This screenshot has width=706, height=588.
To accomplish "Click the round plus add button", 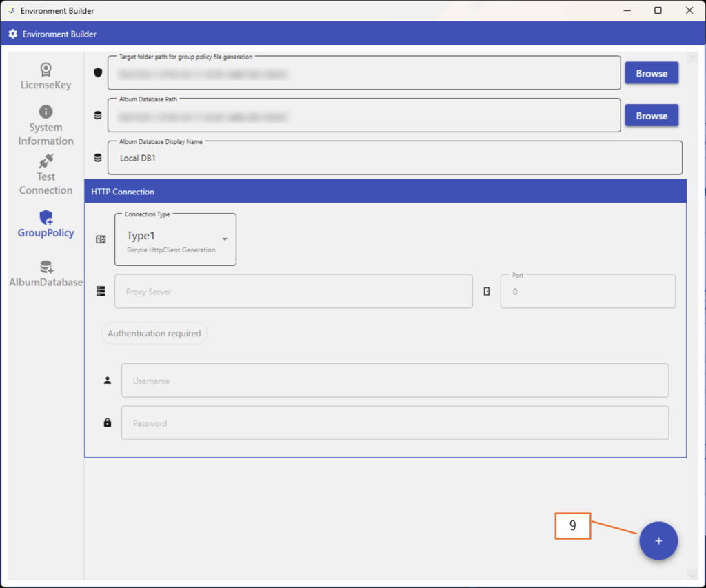I will pyautogui.click(x=658, y=541).
